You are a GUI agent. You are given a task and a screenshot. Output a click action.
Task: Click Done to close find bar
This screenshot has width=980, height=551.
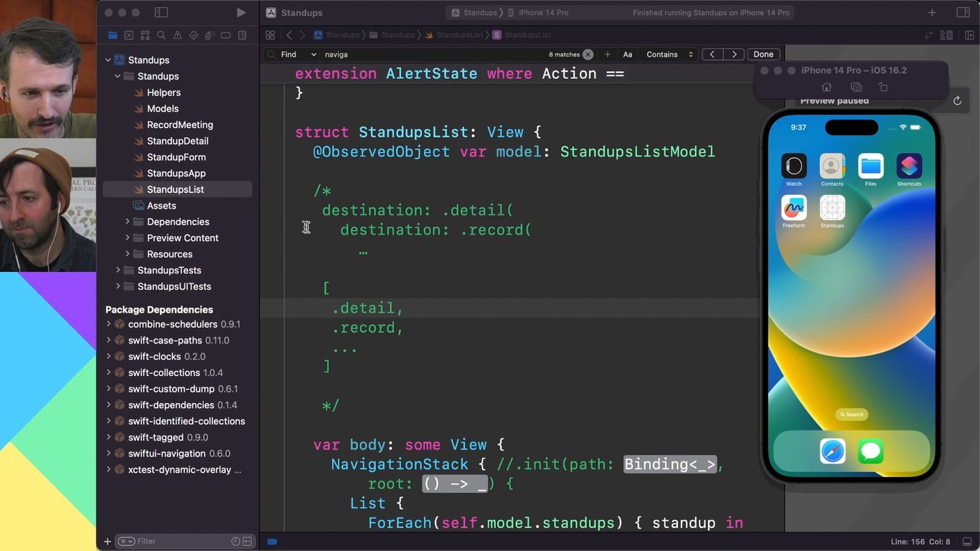[763, 55]
